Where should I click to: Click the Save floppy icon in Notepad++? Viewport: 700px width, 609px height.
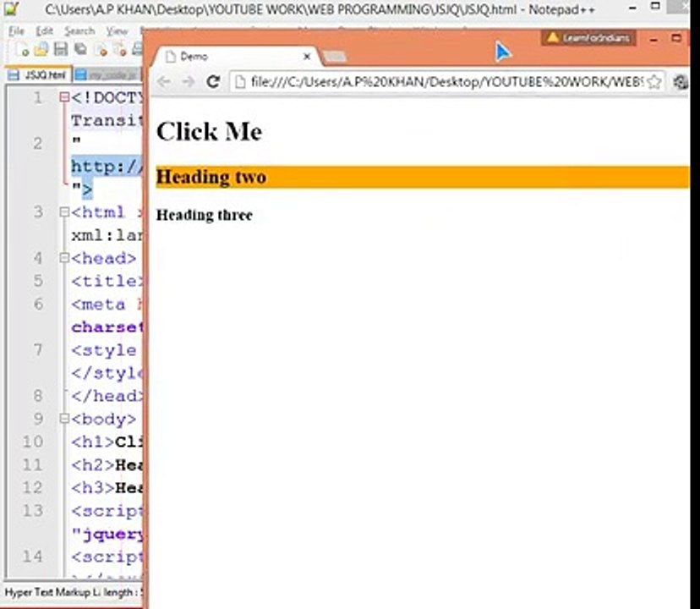tap(61, 49)
